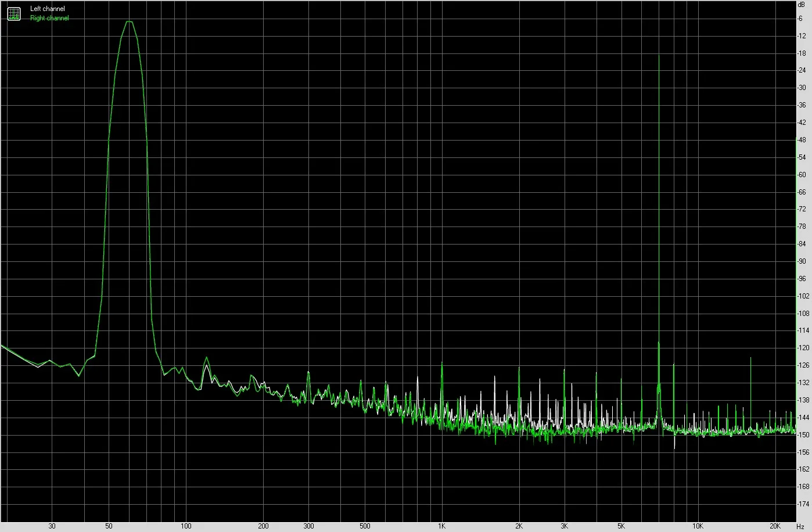This screenshot has width=812, height=532.
Task: Click the "-132" dB axis value
Action: (803, 383)
